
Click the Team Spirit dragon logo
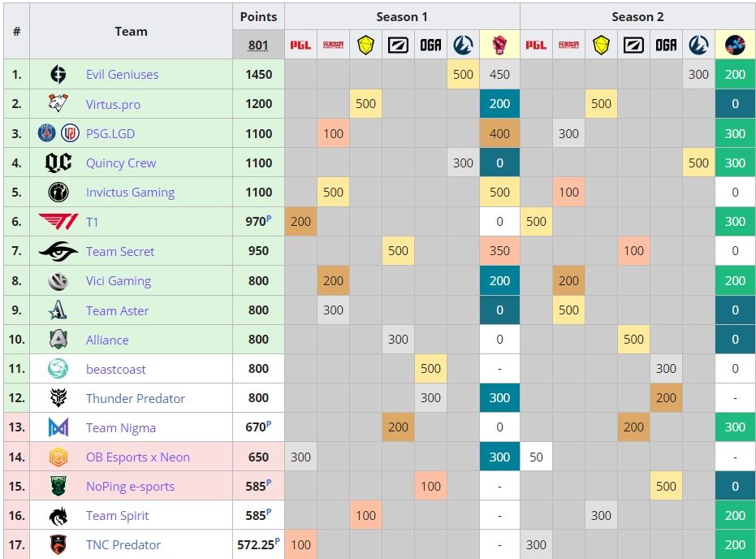[58, 516]
